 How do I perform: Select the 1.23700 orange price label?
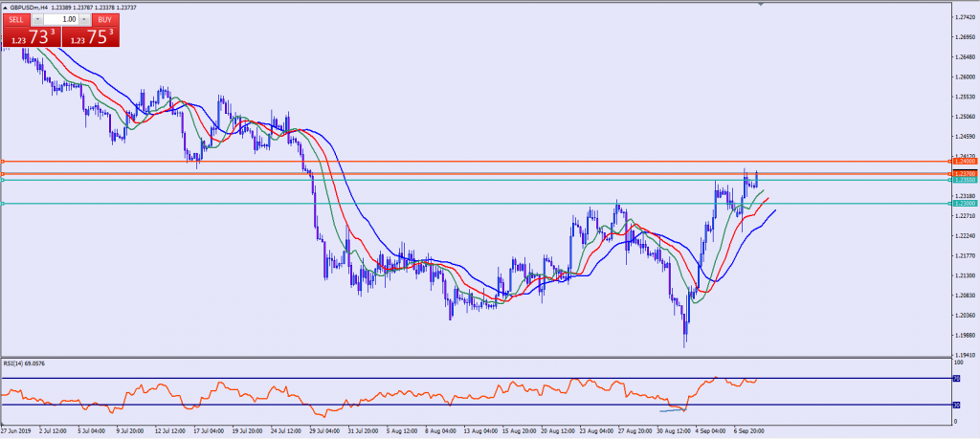click(963, 173)
